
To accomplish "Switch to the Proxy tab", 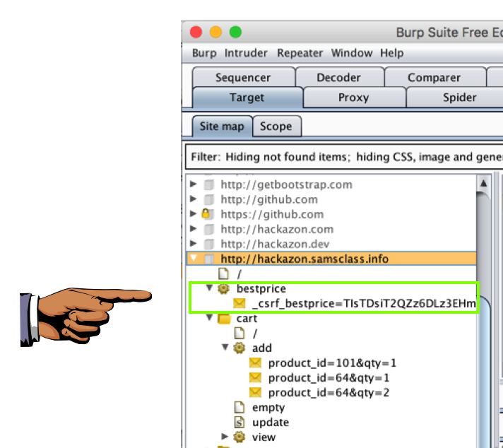I will point(354,98).
